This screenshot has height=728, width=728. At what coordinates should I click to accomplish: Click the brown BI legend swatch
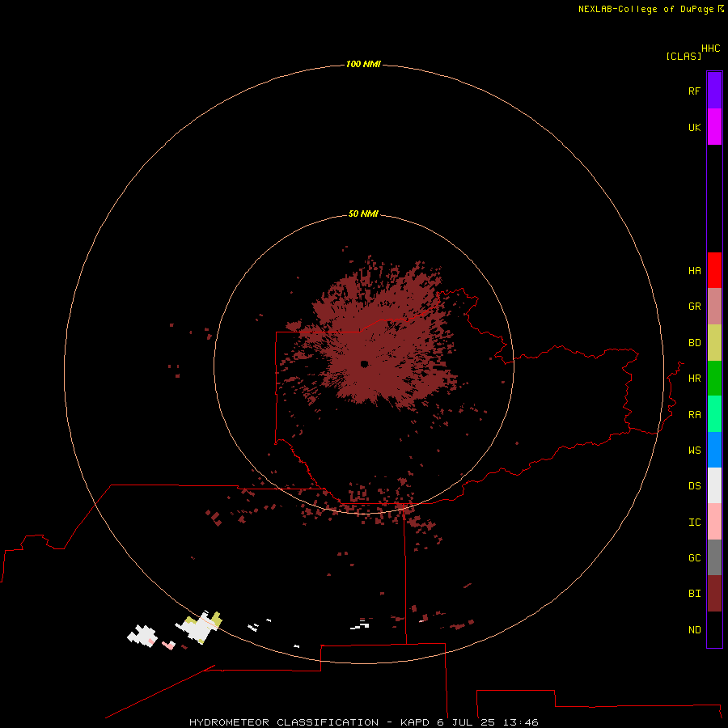(714, 594)
